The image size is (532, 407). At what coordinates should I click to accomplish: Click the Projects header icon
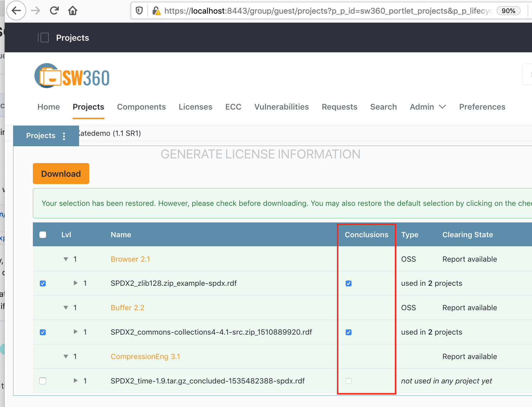pyautogui.click(x=44, y=38)
